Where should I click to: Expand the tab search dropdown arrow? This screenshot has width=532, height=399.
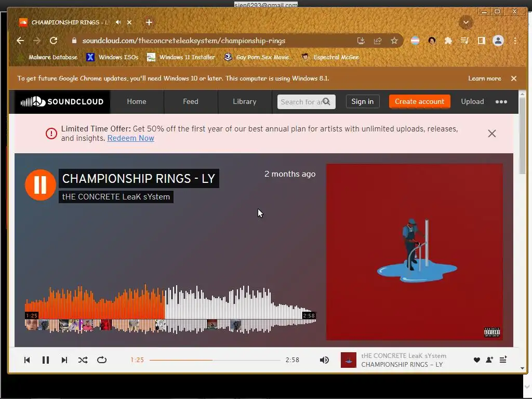466,22
